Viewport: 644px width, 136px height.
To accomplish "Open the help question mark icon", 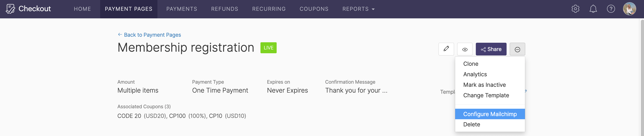I will tap(611, 9).
